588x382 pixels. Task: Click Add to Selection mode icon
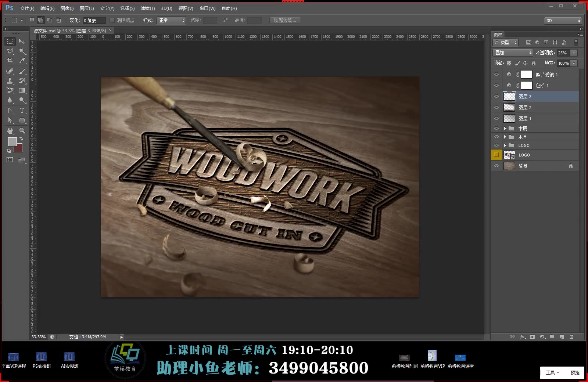[40, 20]
